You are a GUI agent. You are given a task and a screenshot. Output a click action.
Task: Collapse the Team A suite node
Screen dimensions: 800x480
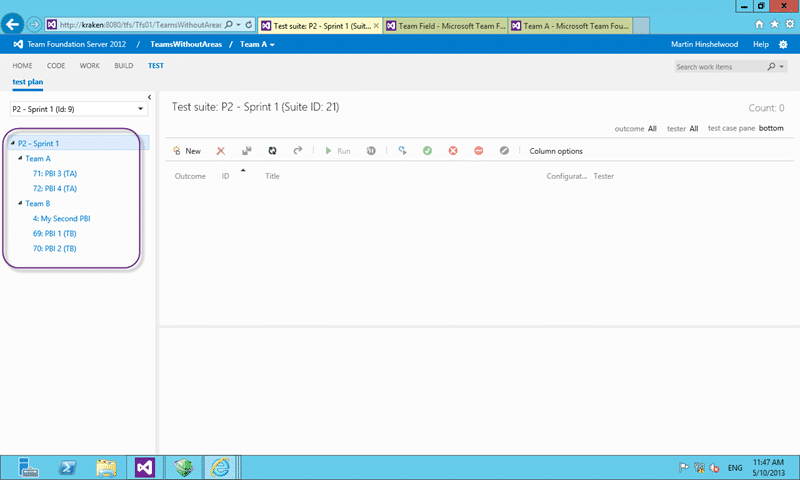[x=20, y=158]
